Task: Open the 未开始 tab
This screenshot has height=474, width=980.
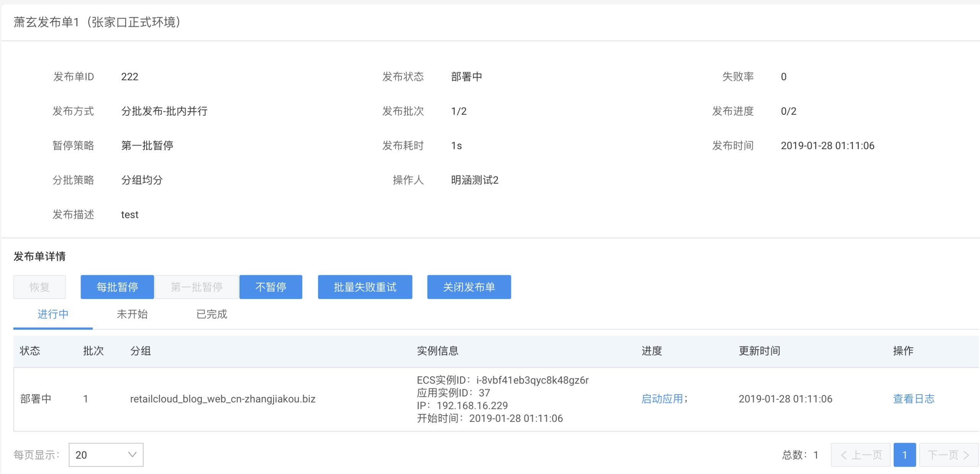Action: pos(132,314)
